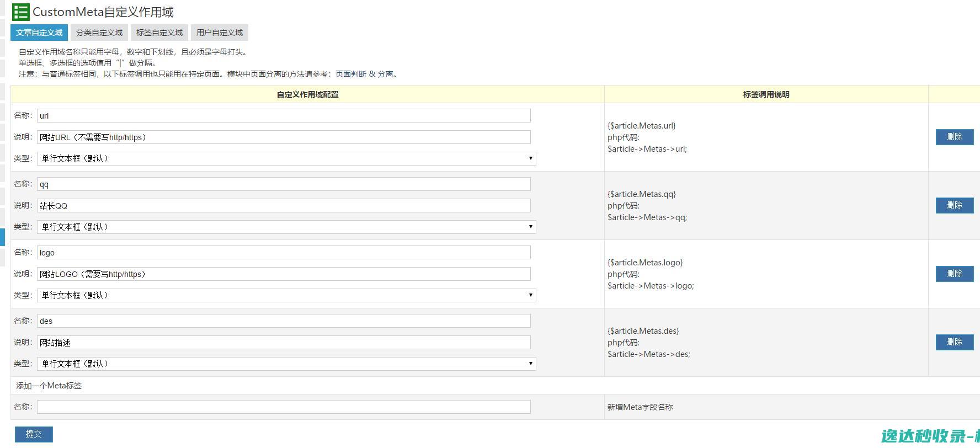
Task: Edit description field 站长QQ
Action: point(284,205)
